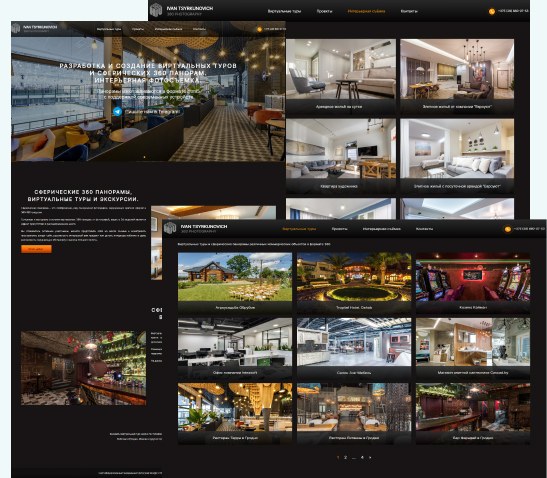This screenshot has height=478, width=547.
Task: Click the orange carousel dot on hero banner
Action: pos(144,157)
